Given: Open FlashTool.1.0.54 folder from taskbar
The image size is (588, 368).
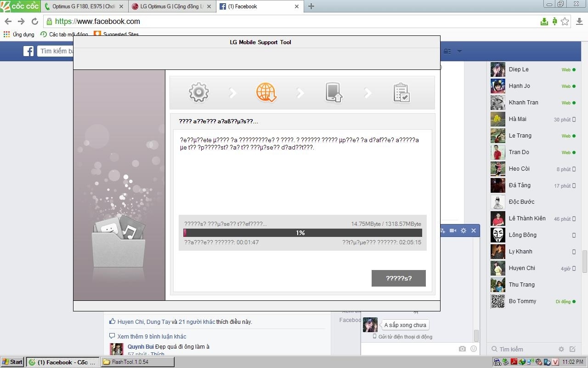Looking at the screenshot, I should click(138, 362).
